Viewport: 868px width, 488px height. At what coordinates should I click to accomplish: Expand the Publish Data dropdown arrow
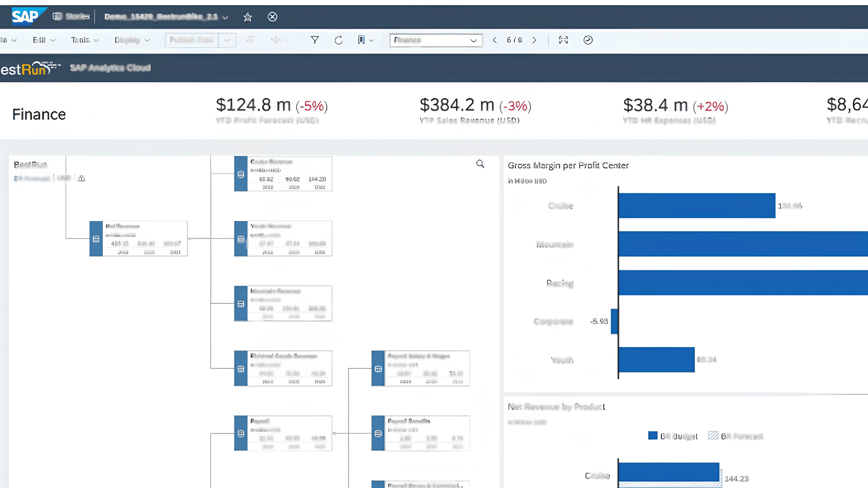click(x=227, y=40)
